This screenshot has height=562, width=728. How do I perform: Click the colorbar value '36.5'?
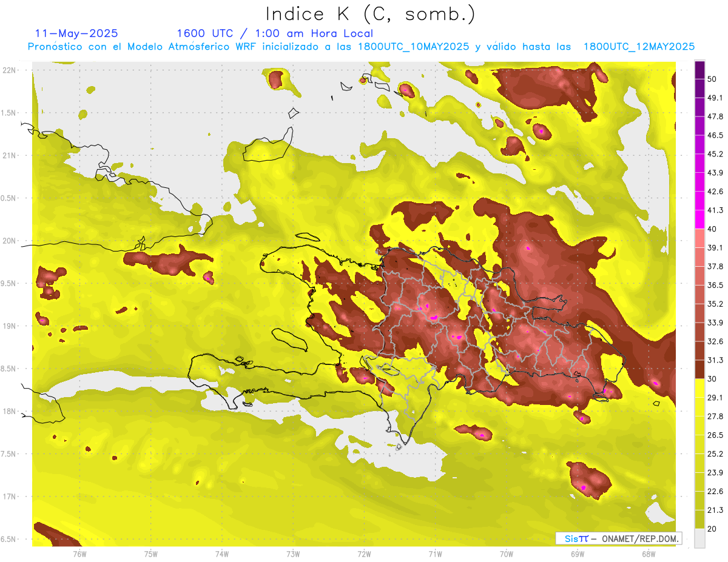point(716,286)
